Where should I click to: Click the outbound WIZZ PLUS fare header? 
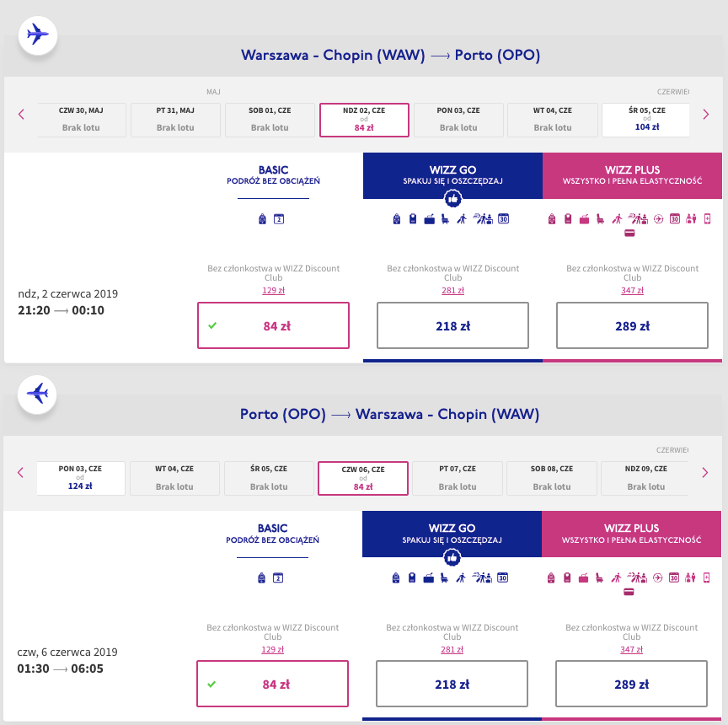tap(632, 175)
